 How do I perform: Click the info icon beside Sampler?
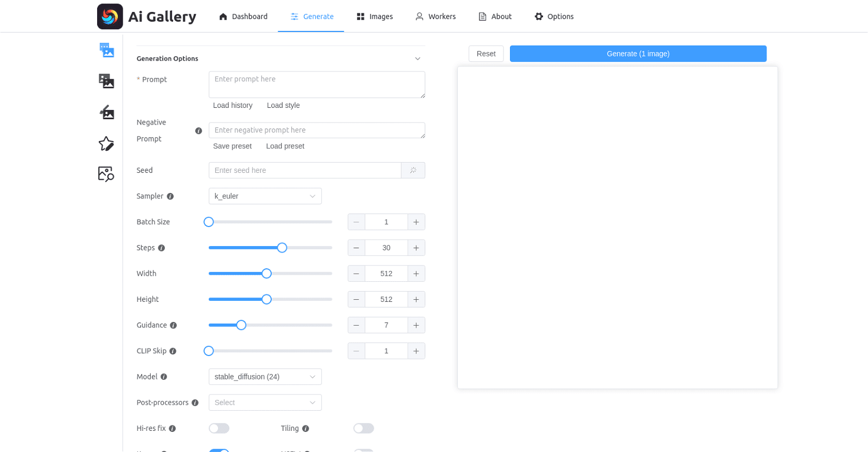coord(170,197)
